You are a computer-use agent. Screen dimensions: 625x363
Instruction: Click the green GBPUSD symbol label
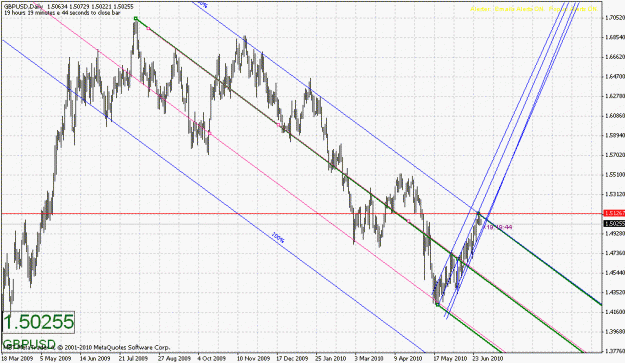click(x=29, y=344)
